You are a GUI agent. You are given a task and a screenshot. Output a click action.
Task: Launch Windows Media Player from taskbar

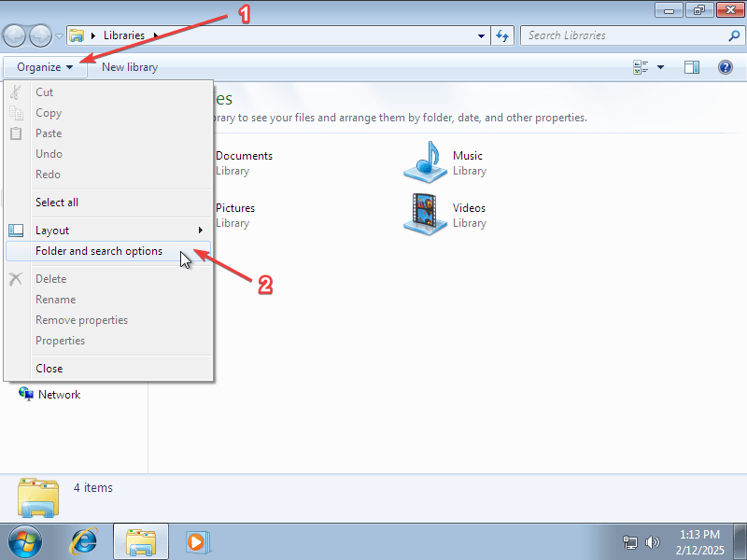(x=197, y=540)
